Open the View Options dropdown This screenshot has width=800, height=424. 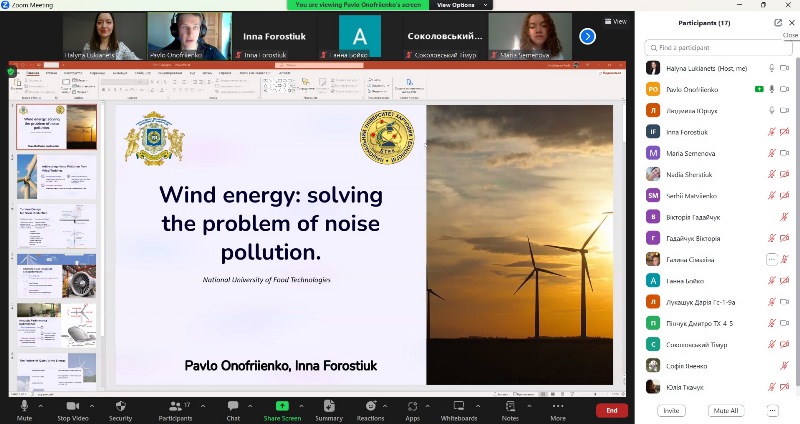coord(457,5)
